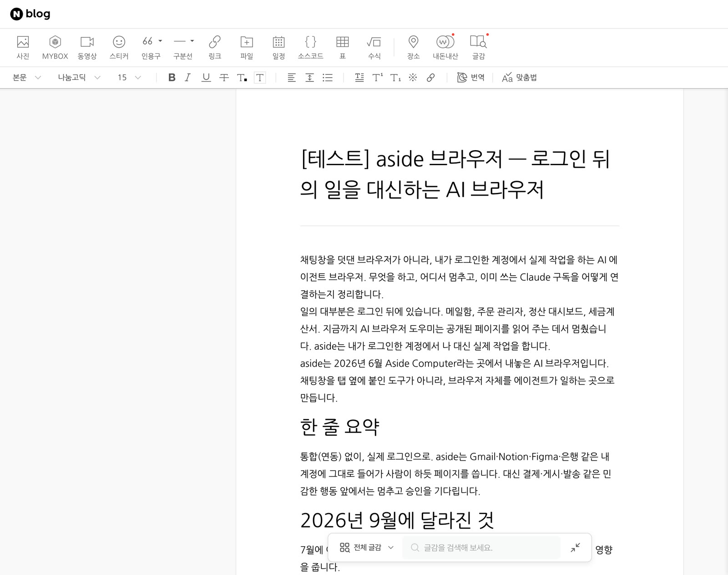Open MYBOX file storage

point(55,47)
